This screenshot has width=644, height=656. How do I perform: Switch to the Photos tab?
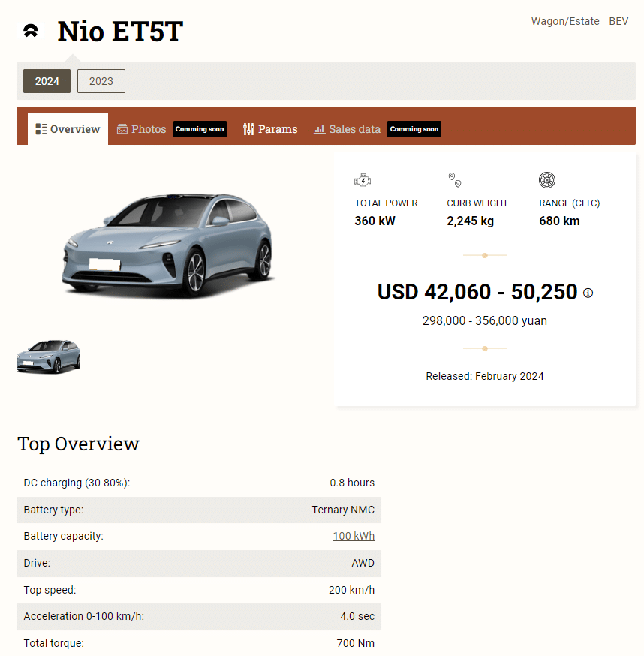tap(148, 128)
